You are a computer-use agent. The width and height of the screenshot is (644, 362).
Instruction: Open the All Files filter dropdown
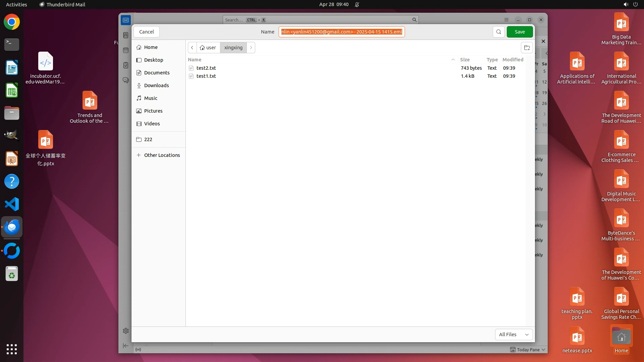(x=514, y=335)
